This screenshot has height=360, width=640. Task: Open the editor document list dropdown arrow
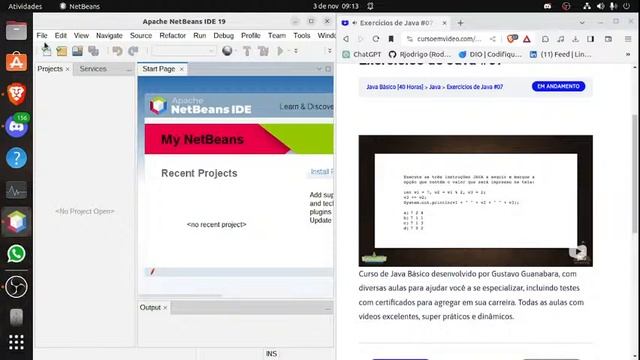click(318, 69)
